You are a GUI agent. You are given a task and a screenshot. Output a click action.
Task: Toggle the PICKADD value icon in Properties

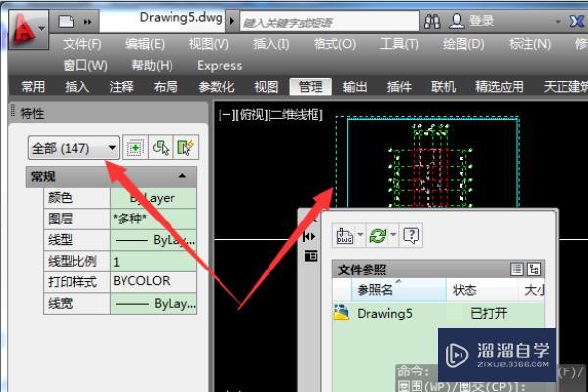pyautogui.click(x=135, y=147)
